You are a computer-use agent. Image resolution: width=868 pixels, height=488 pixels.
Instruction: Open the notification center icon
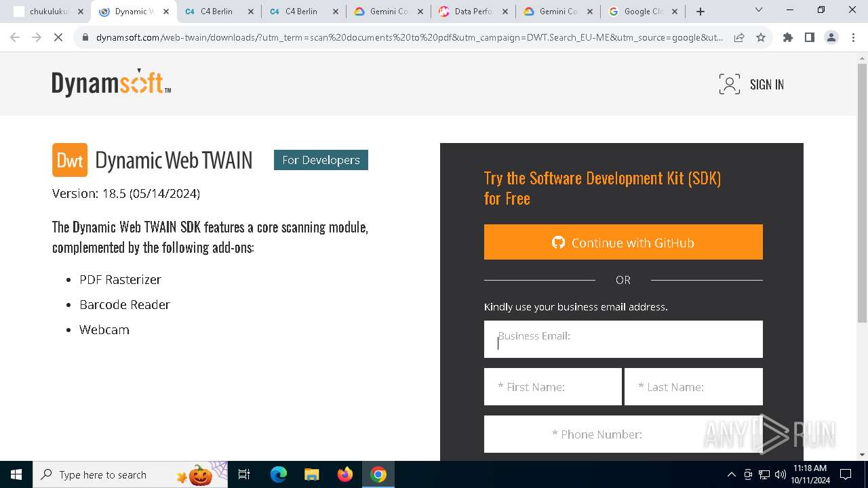pyautogui.click(x=846, y=474)
